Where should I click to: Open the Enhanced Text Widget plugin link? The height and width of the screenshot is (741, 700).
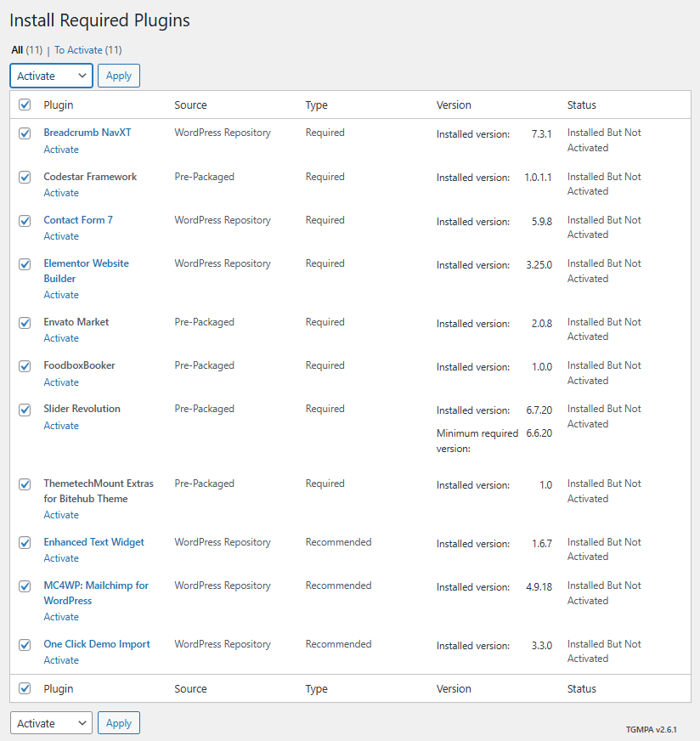[x=93, y=542]
